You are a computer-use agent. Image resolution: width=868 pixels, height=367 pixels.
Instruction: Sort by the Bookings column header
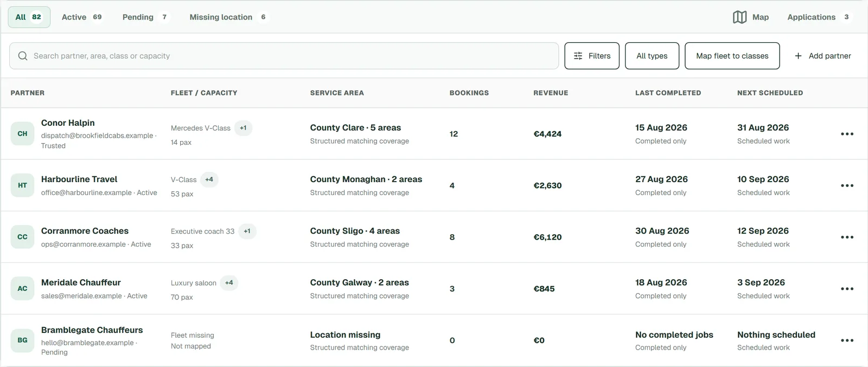[x=469, y=93]
